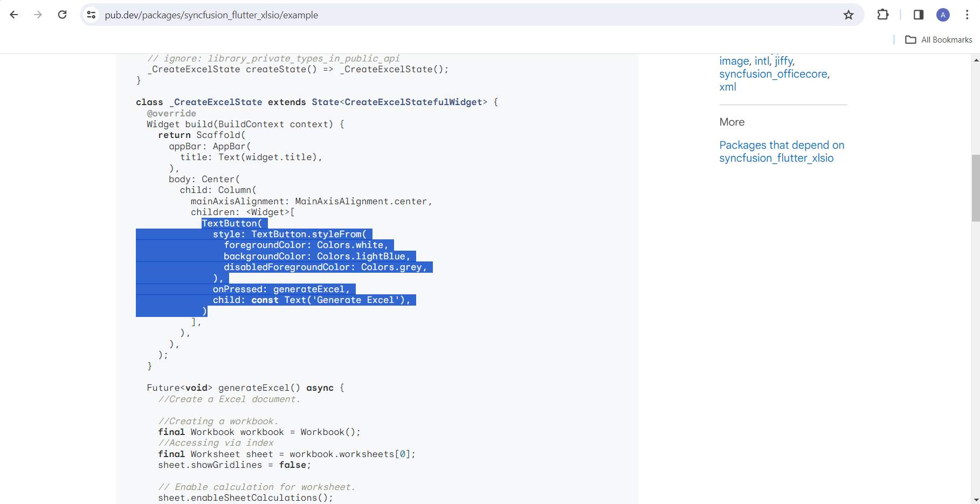Open the xml dependency link
980x504 pixels.
pyautogui.click(x=728, y=87)
